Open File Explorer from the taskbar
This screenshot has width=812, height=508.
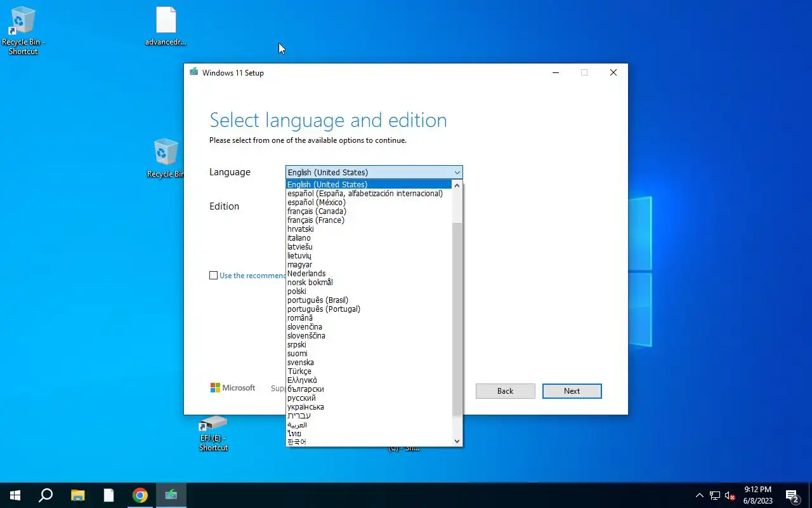(77, 495)
